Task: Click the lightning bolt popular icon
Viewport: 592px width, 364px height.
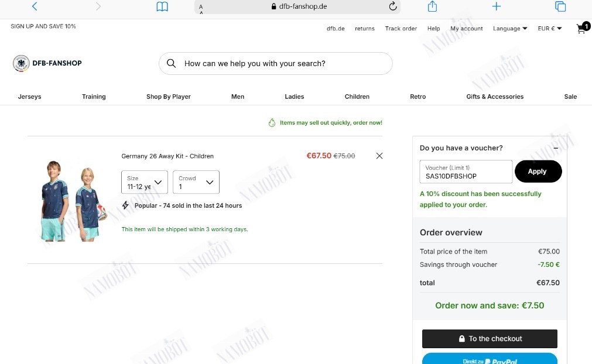Action: [125, 205]
